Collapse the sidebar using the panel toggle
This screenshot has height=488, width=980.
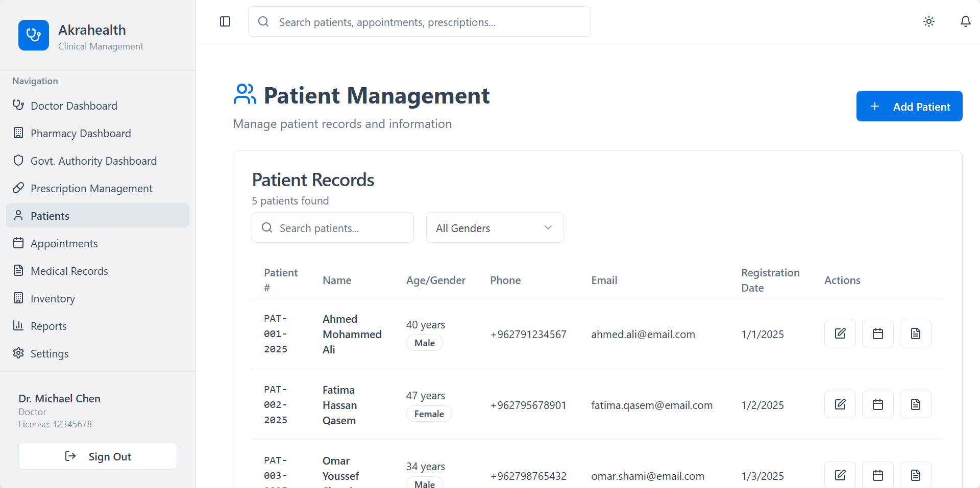coord(225,21)
